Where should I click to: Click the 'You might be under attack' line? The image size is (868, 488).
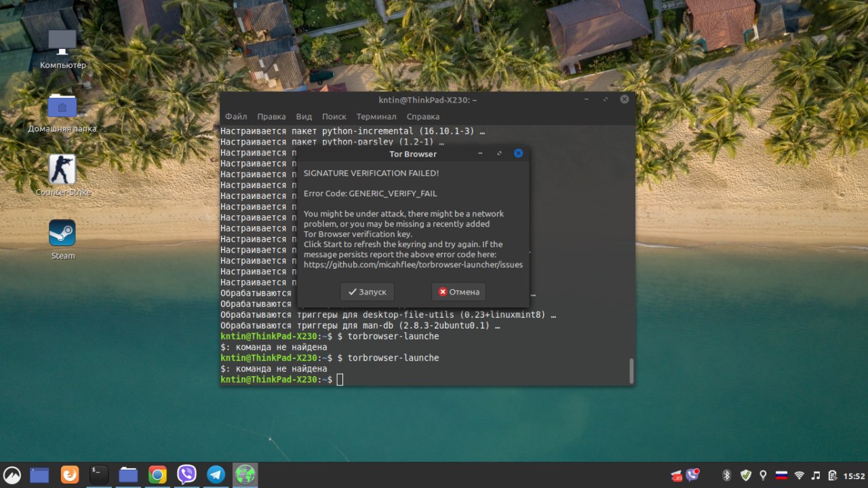[x=403, y=214]
